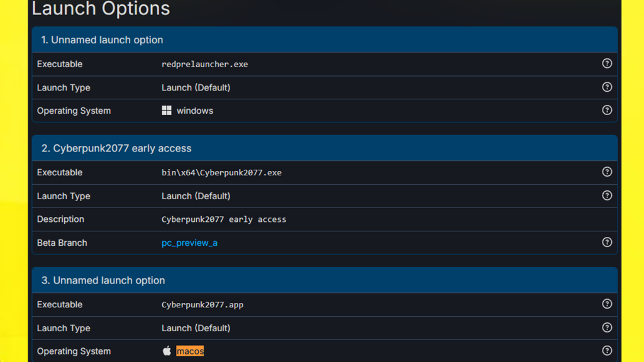This screenshot has height=362, width=644.
Task: Click the windows operating system text
Action: (x=195, y=111)
